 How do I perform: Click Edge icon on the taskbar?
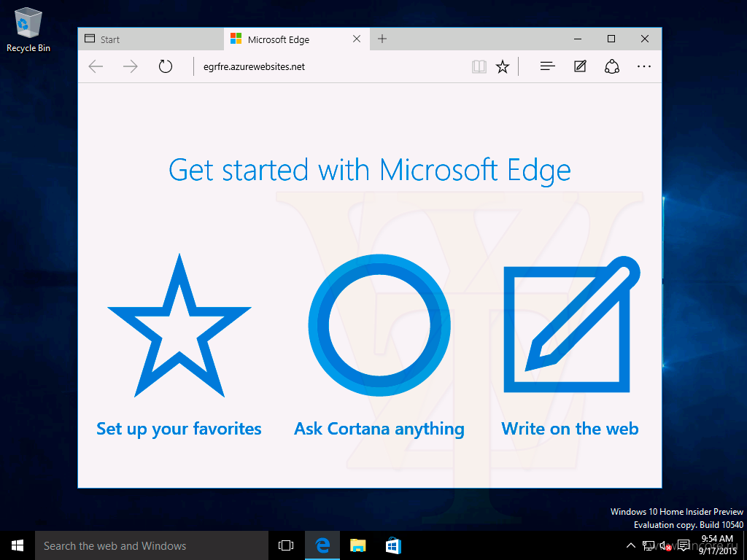tap(322, 545)
